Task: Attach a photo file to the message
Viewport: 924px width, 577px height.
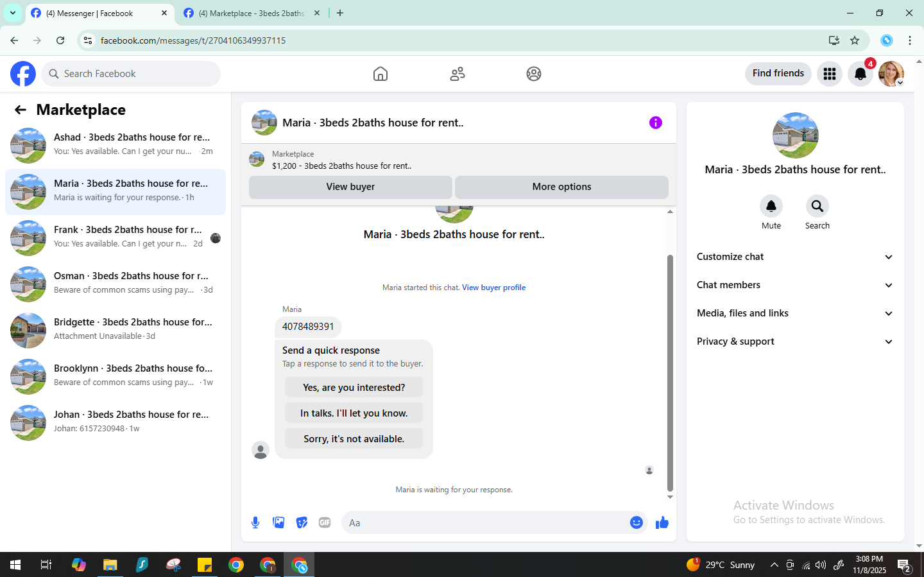Action: click(x=278, y=522)
